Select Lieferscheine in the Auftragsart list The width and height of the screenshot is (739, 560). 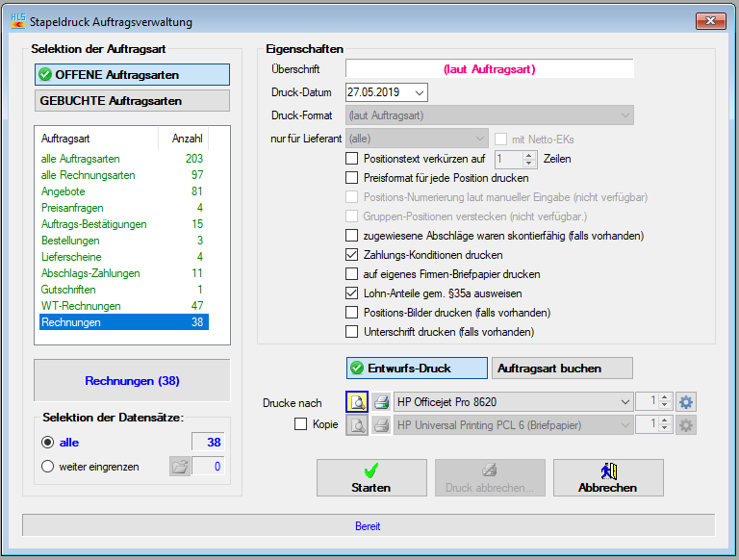click(x=69, y=257)
